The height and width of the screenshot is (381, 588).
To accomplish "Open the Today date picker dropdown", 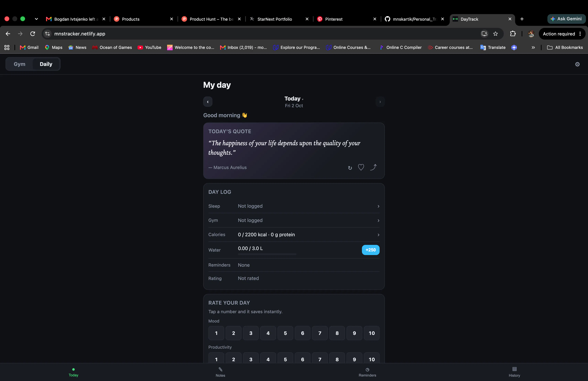I will point(294,99).
